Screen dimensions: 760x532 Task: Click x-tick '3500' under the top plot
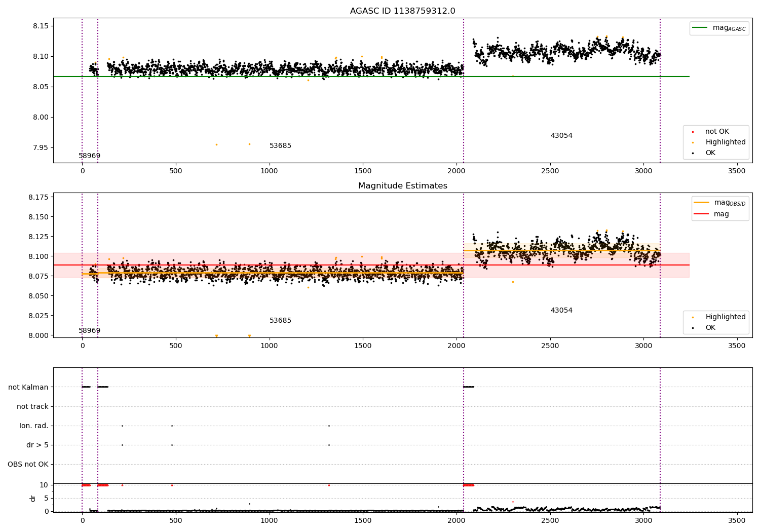(x=737, y=171)
